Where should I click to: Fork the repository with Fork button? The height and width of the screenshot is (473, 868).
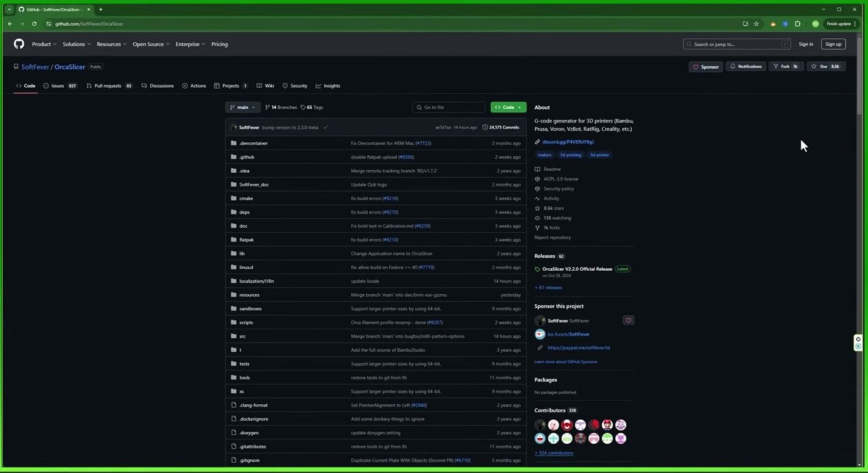pyautogui.click(x=786, y=67)
